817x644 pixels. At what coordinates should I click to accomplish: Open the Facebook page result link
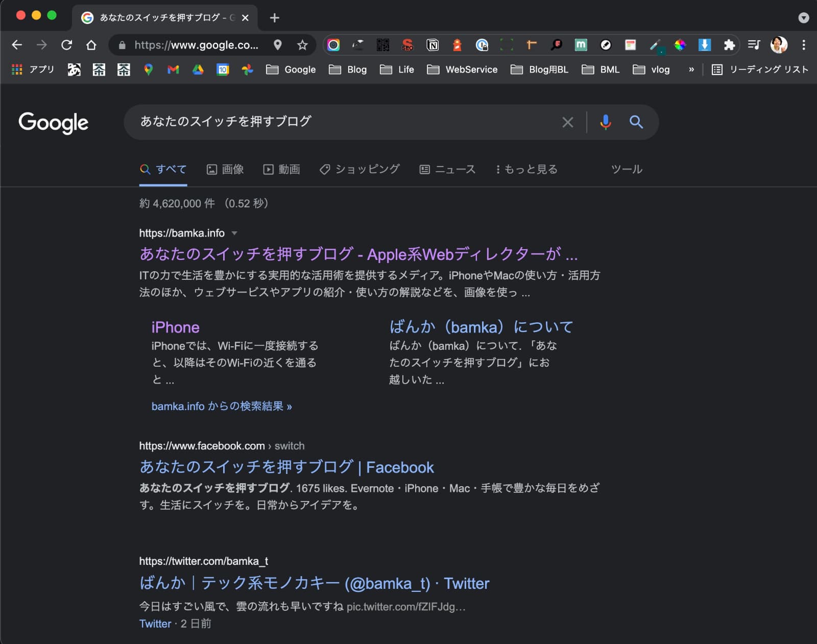(x=286, y=467)
